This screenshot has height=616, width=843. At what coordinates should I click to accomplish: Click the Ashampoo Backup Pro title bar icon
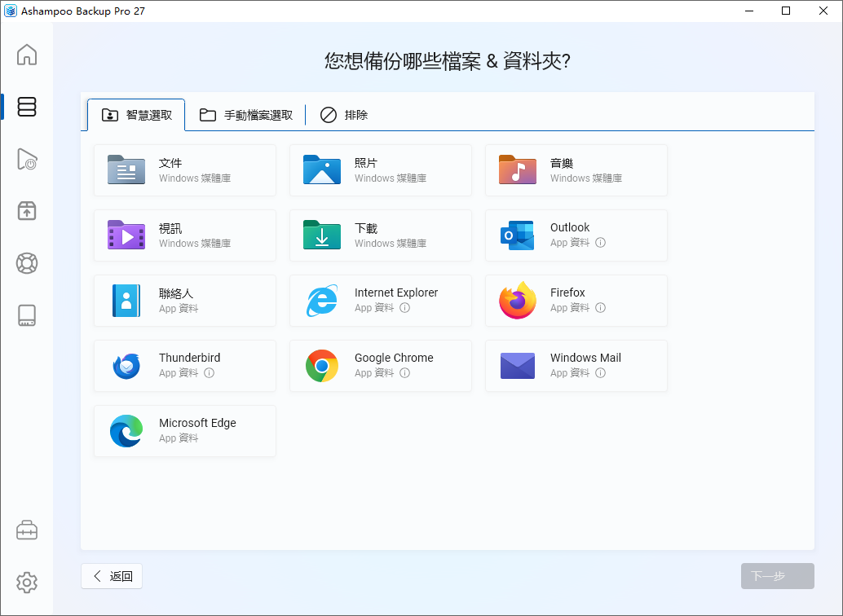(11, 11)
